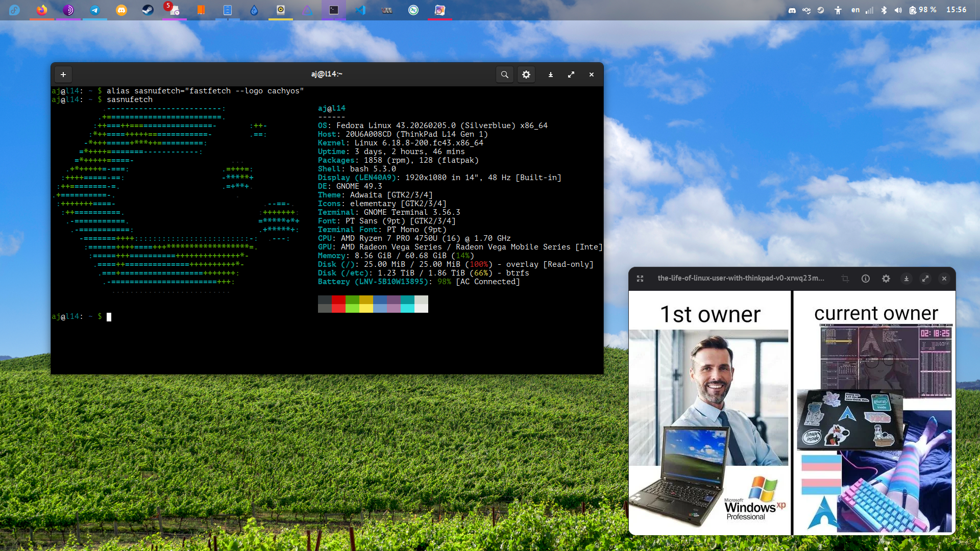Viewport: 980px width, 551px height.
Task: Open the terminal settings gear menu
Action: [x=526, y=74]
